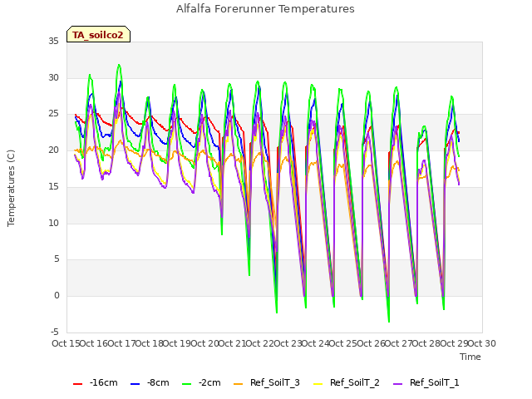532x399 pixels.
Task: Toggle the -2cm series in the legend
Action: coord(201,382)
